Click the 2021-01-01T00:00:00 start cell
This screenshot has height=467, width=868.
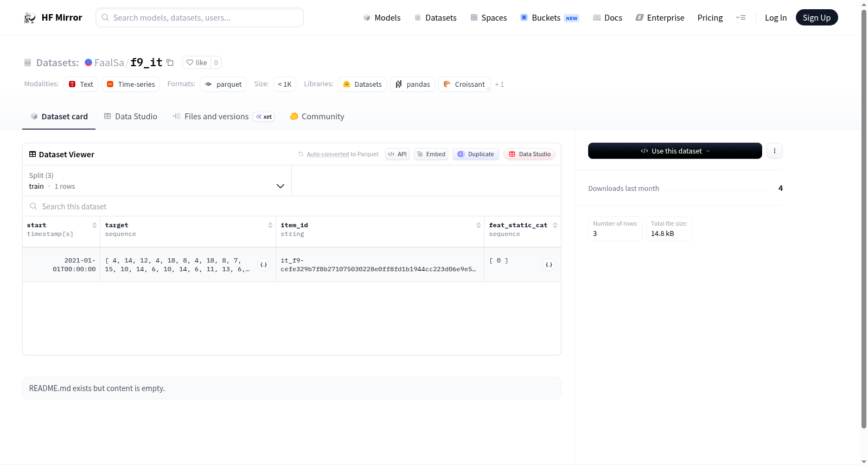61,265
